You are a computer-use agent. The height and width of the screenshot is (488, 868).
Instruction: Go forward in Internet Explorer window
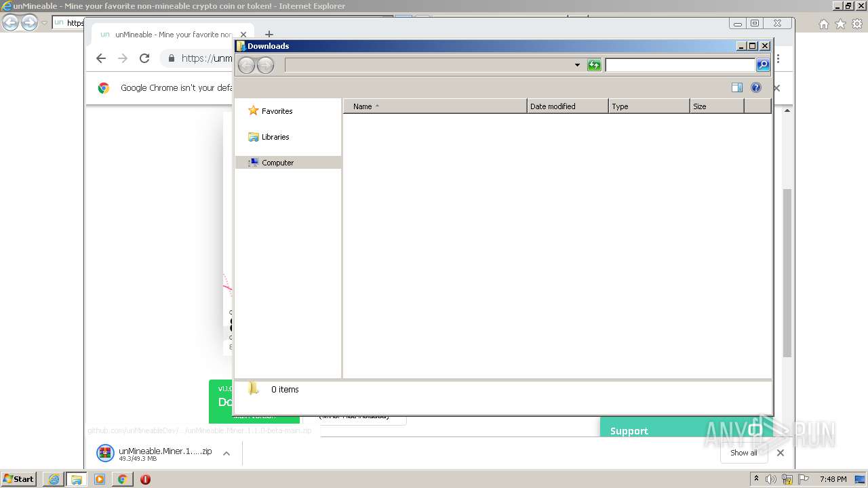point(29,23)
